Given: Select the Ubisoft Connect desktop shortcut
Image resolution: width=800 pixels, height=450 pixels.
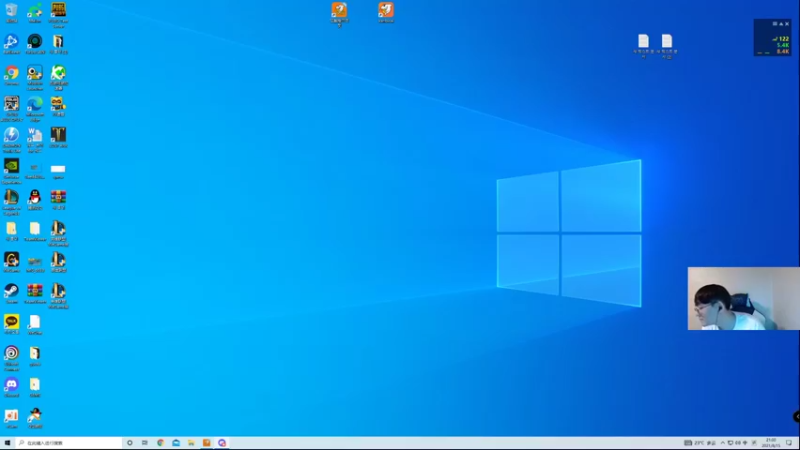Looking at the screenshot, I should coord(11,357).
